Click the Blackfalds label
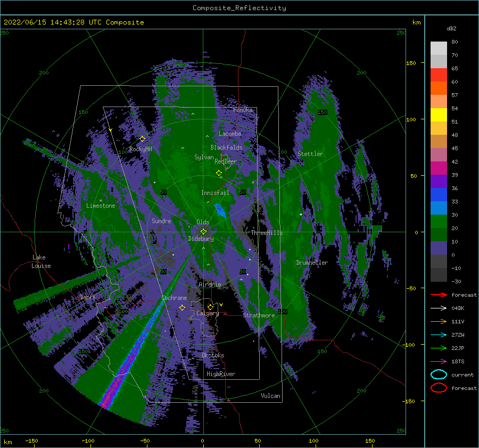 (226, 148)
